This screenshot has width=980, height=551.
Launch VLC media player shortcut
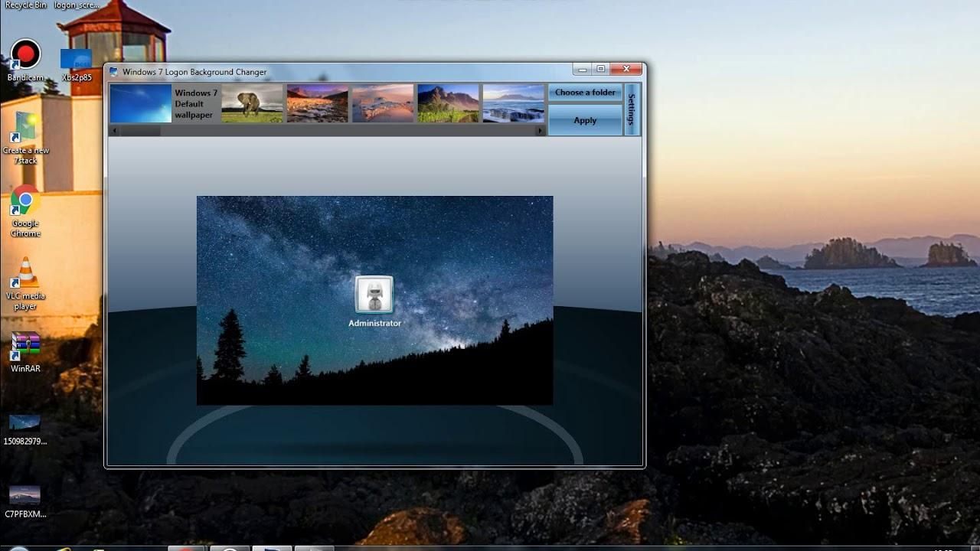[x=26, y=283]
